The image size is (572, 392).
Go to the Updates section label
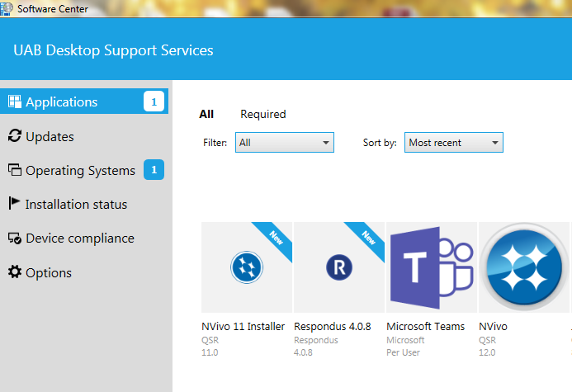[50, 137]
